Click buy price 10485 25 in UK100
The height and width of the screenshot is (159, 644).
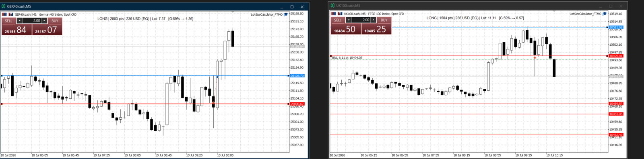(376, 29)
